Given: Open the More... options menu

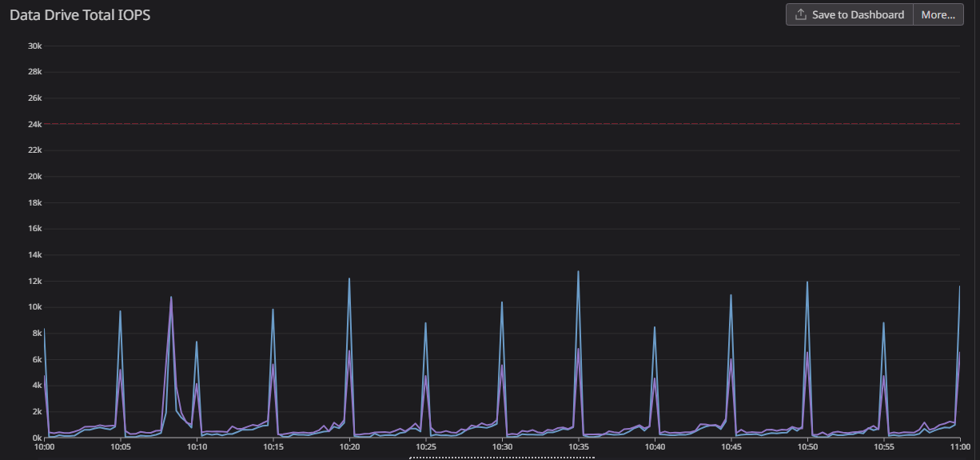Looking at the screenshot, I should (x=938, y=14).
